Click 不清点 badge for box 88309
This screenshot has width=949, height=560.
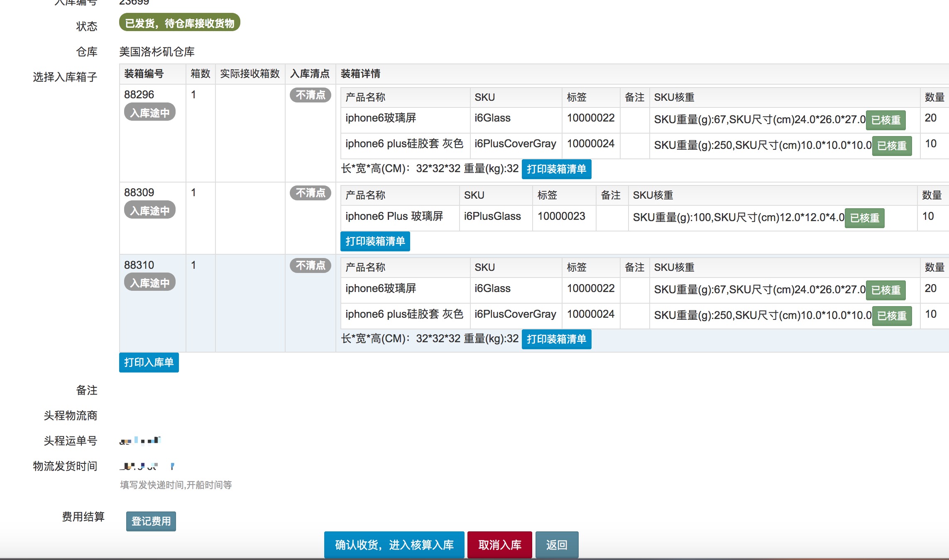pyautogui.click(x=310, y=193)
